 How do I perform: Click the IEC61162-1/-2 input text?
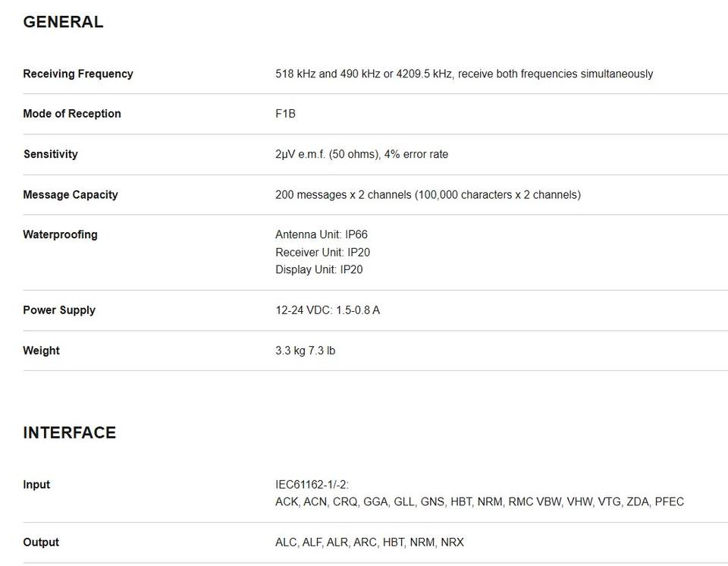tap(312, 485)
